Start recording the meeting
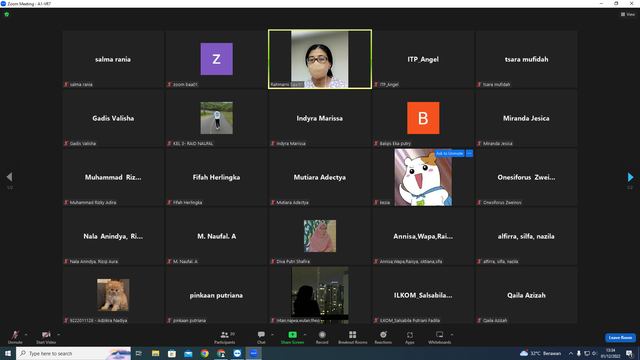This screenshot has height=360, width=640. click(322, 337)
